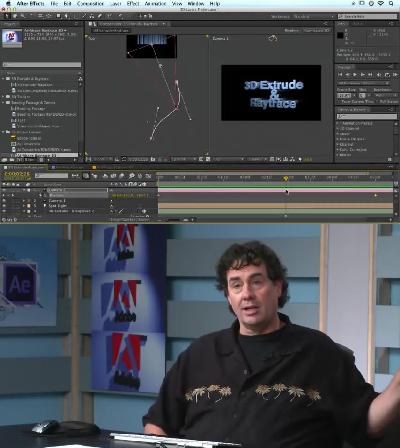Open the view layout dropdown
Image resolution: width=400 pixels, height=448 pixels.
258,159
